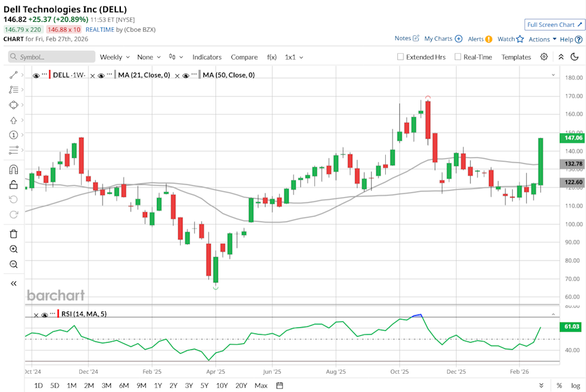Screen dimensions: 586x392
Task: Switch to dark mode with moon icon
Action: coord(574,57)
